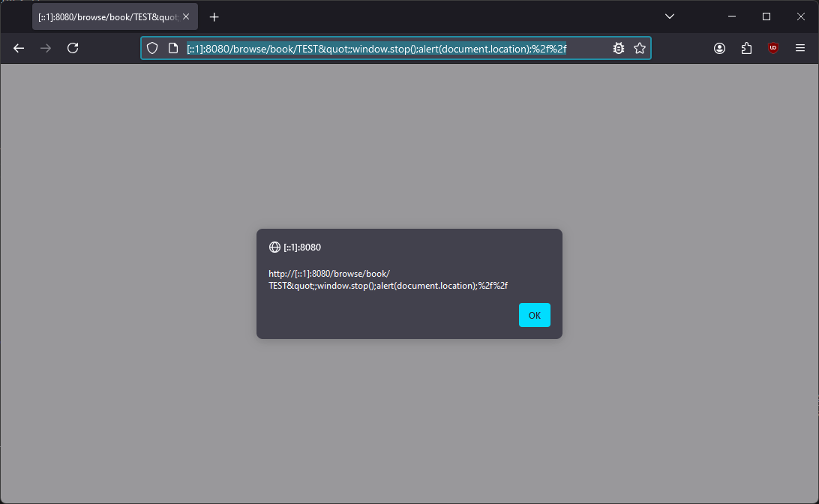This screenshot has height=504, width=819.
Task: Click the forward navigation arrow
Action: [46, 48]
